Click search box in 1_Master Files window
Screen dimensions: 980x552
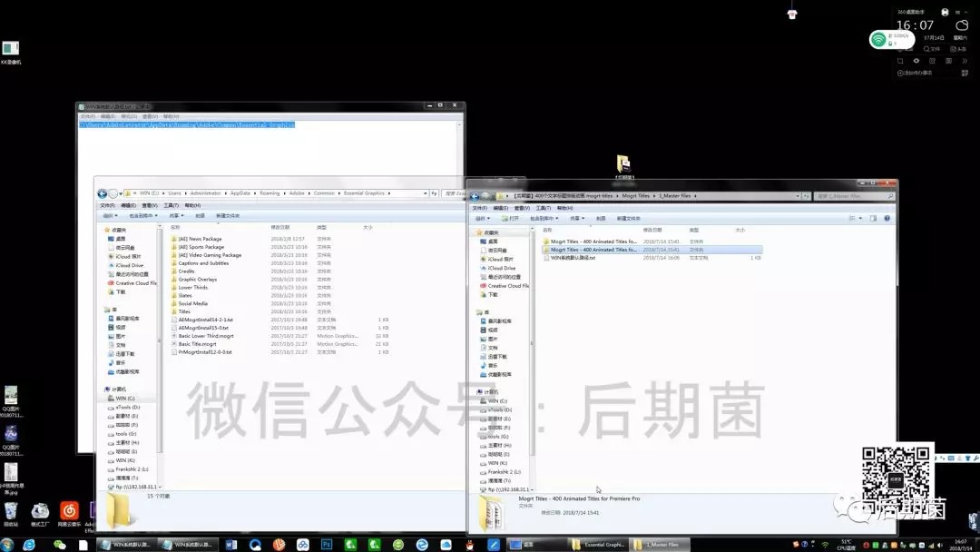pyautogui.click(x=855, y=196)
